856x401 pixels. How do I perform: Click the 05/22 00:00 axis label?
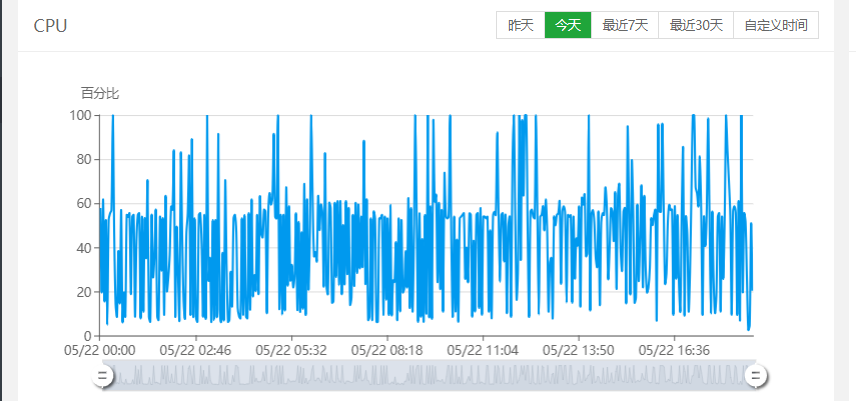click(100, 350)
